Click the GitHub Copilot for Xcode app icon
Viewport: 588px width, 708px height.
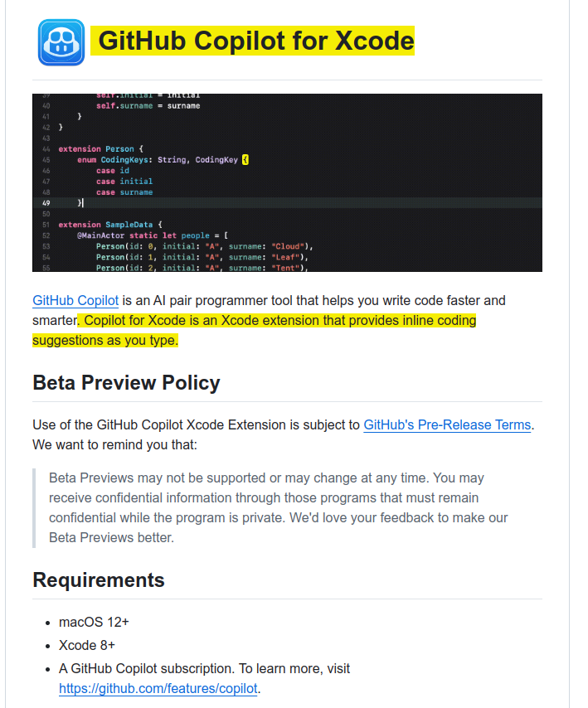(x=61, y=42)
